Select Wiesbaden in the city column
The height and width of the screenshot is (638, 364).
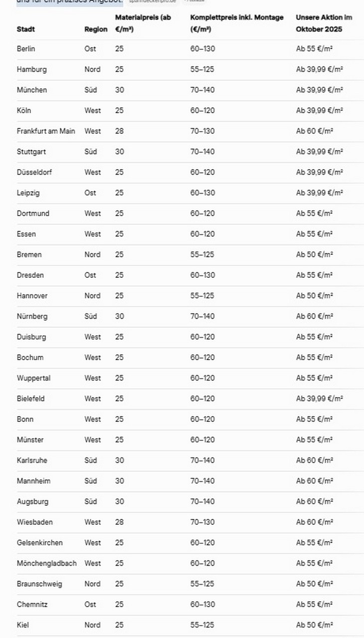coord(34,522)
